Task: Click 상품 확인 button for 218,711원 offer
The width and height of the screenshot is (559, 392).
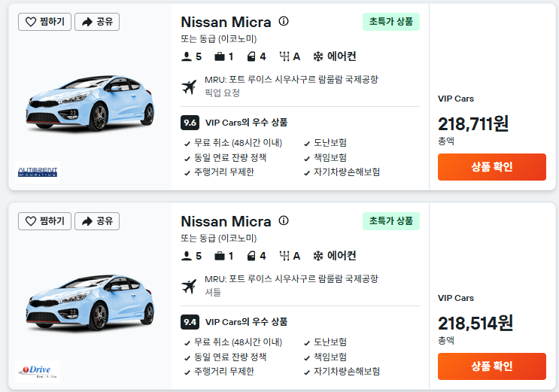Action: coord(491,167)
